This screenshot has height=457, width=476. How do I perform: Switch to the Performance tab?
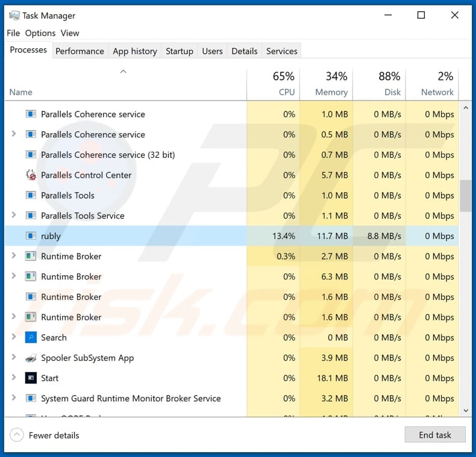(80, 51)
